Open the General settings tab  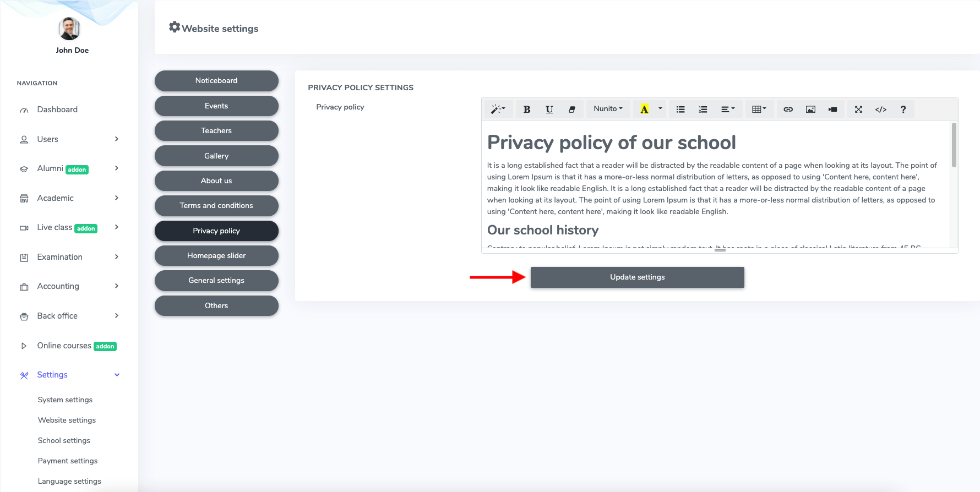[x=216, y=281]
